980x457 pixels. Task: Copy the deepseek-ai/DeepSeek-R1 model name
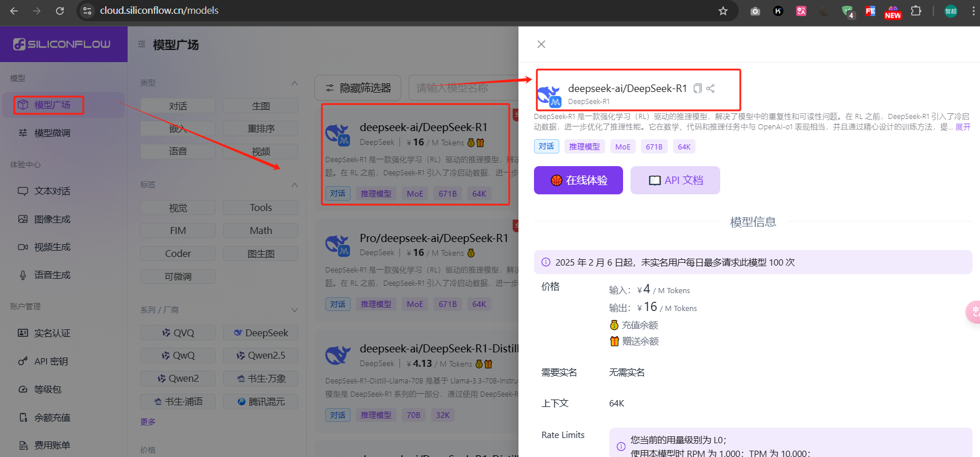[697, 88]
